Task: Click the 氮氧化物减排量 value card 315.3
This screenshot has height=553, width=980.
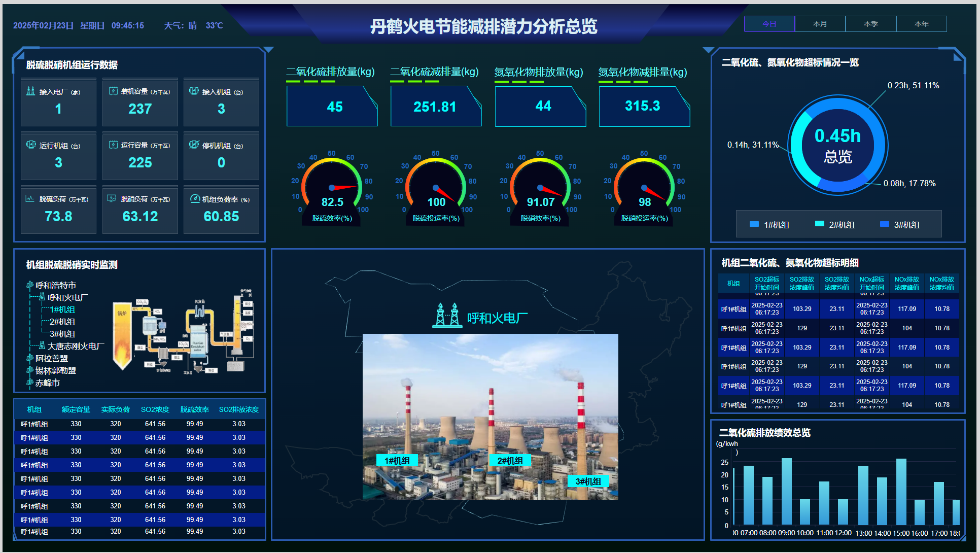Action: pos(644,106)
